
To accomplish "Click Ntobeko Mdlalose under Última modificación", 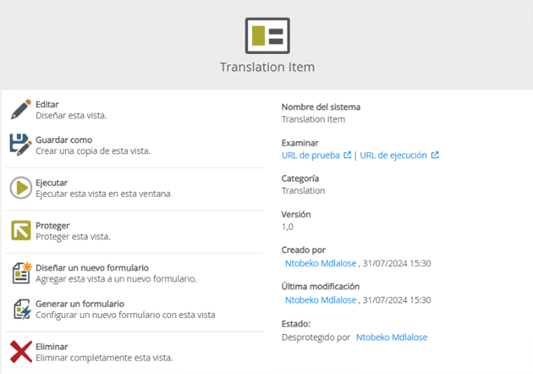I will pyautogui.click(x=321, y=300).
